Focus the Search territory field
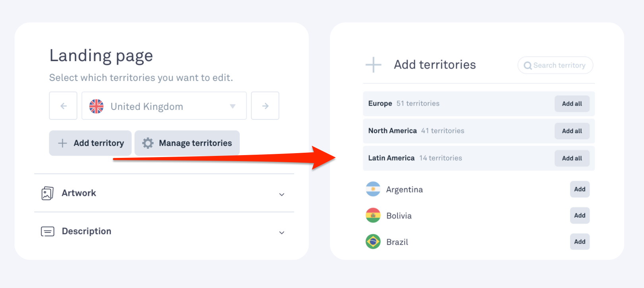 555,65
